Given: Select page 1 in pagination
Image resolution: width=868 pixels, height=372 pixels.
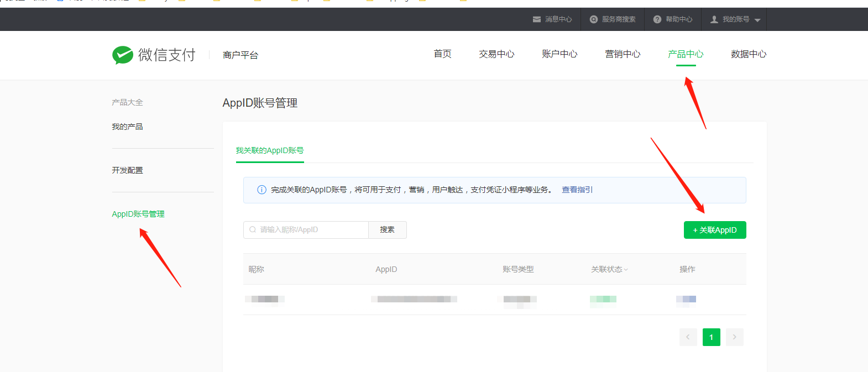Looking at the screenshot, I should tap(711, 337).
